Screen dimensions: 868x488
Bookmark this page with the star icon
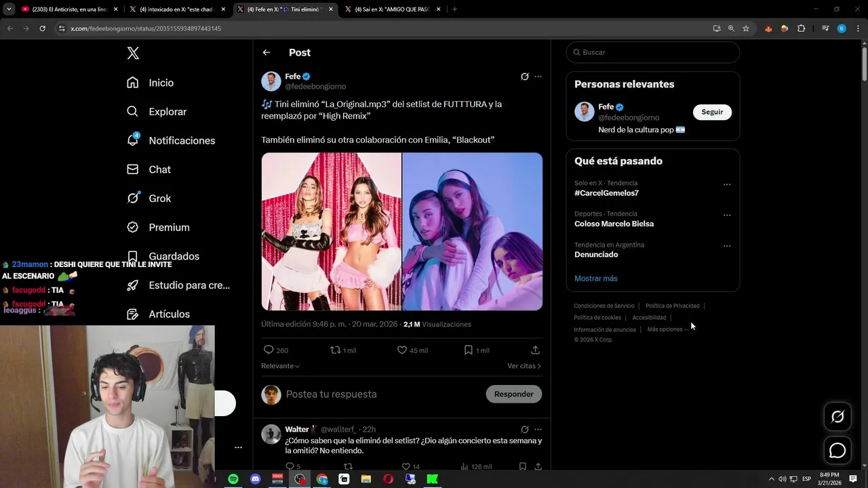[746, 28]
